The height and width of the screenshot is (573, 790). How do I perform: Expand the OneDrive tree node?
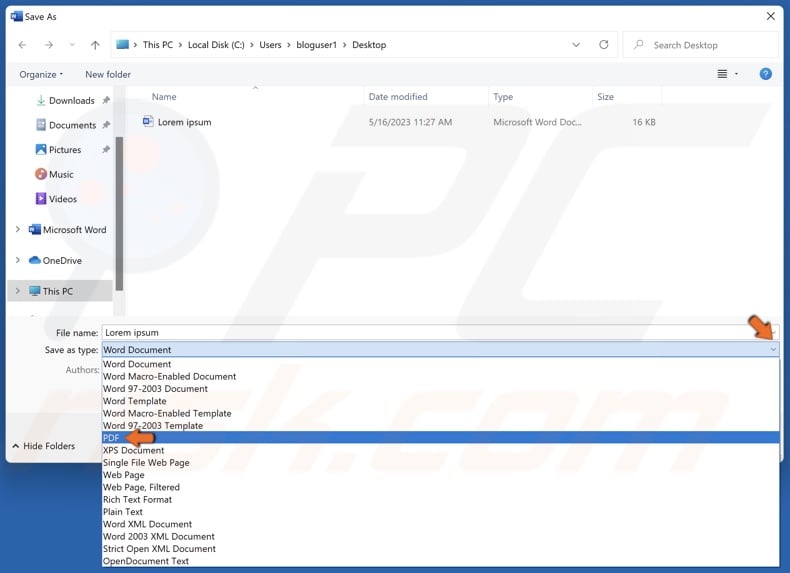click(x=18, y=260)
